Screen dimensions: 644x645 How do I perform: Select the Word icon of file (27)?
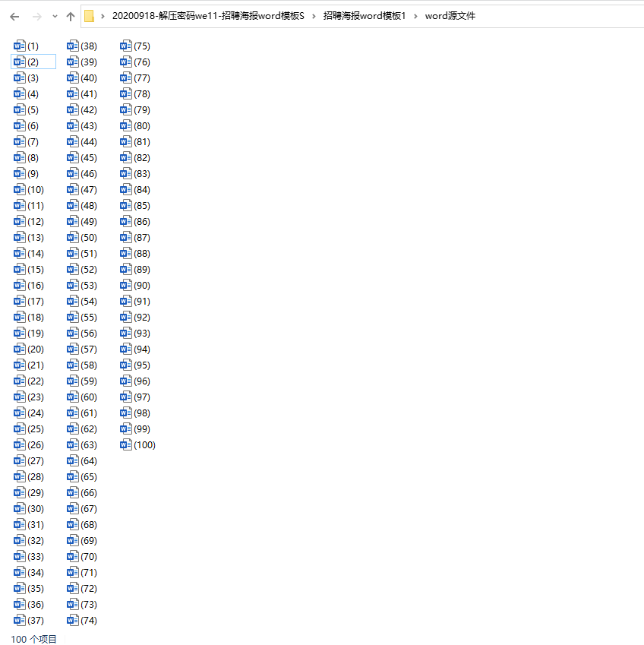(x=19, y=460)
